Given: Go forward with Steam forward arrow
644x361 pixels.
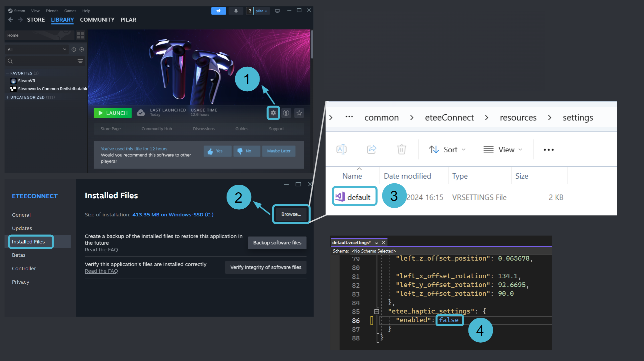Looking at the screenshot, I should point(20,20).
